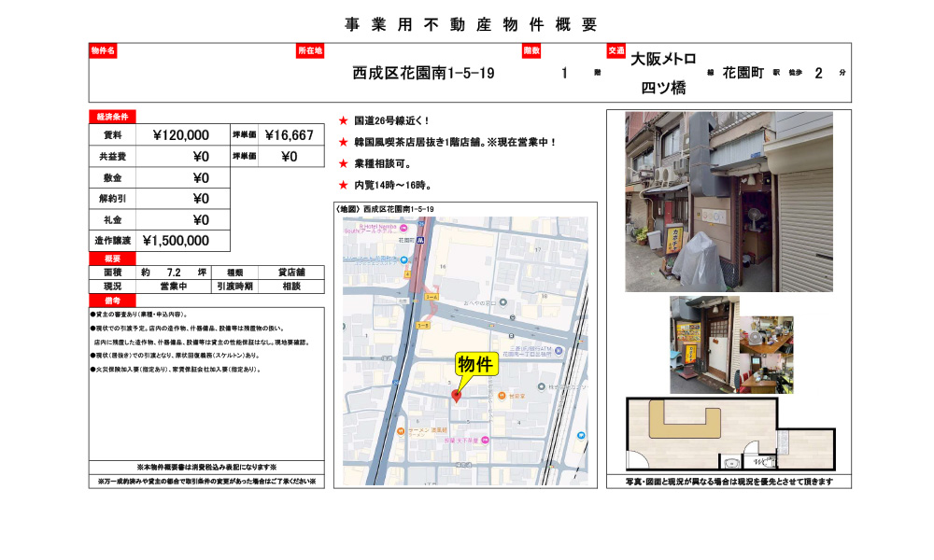Click the ※本物件概要書は消費税込み表記 footer note
This screenshot has height=560, width=934.
pyautogui.click(x=206, y=468)
